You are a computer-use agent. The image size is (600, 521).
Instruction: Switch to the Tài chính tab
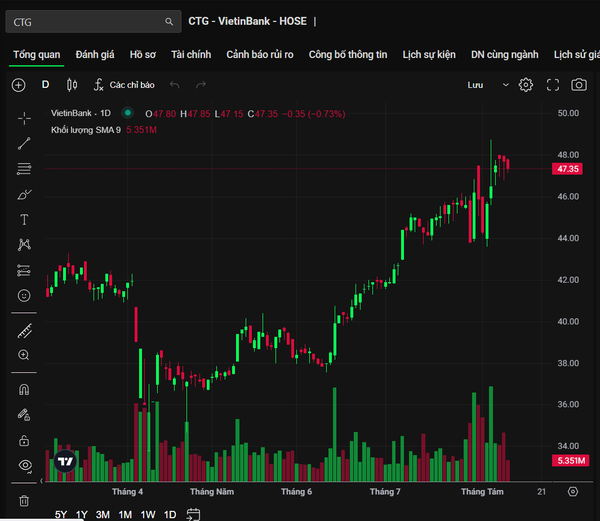tap(191, 55)
